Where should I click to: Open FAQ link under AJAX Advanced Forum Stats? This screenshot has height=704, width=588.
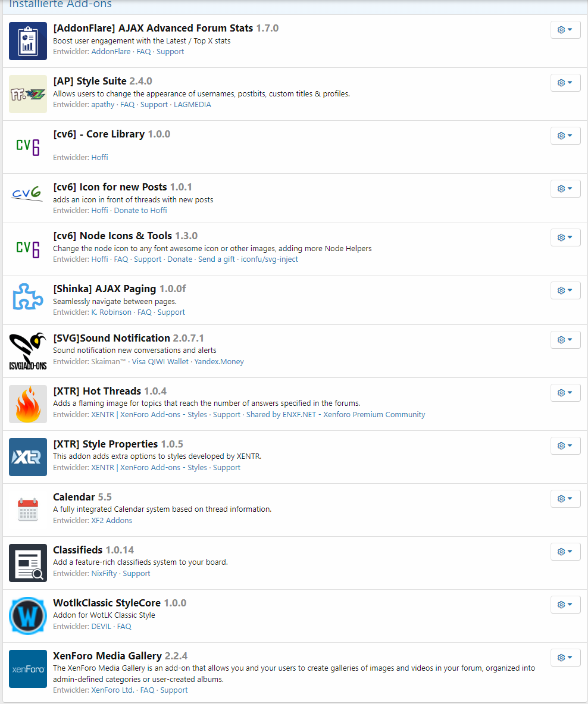(x=143, y=52)
